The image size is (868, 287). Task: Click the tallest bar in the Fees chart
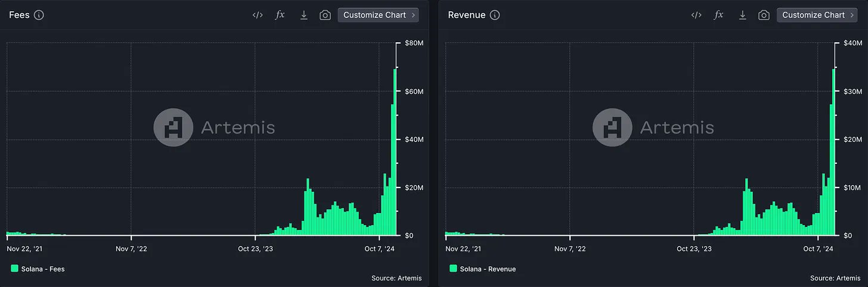point(395,152)
